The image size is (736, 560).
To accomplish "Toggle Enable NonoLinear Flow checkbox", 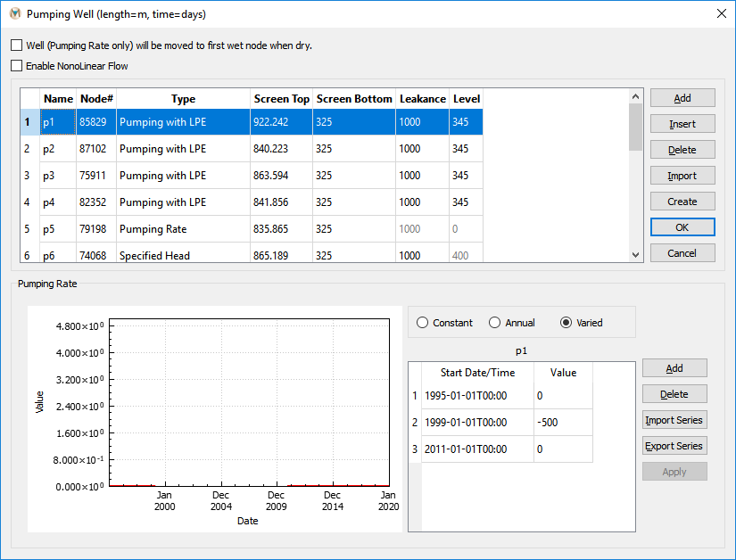I will [x=16, y=66].
